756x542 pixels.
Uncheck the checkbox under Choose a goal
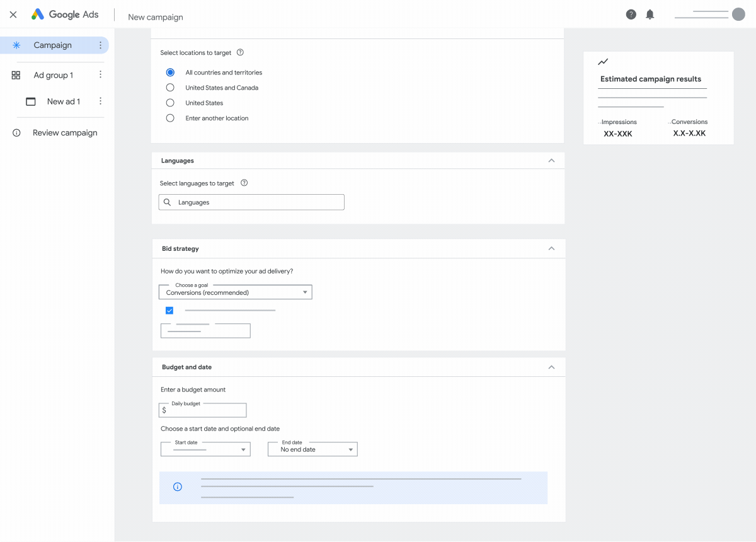[169, 310]
